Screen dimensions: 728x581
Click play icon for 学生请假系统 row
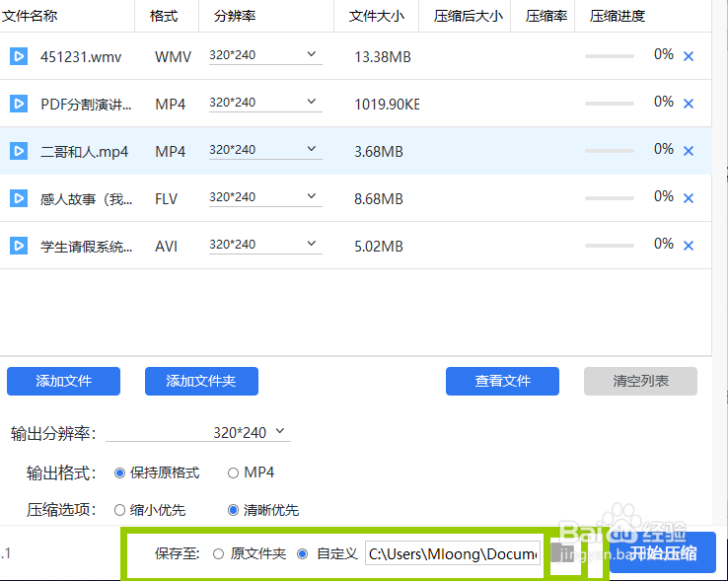[19, 246]
